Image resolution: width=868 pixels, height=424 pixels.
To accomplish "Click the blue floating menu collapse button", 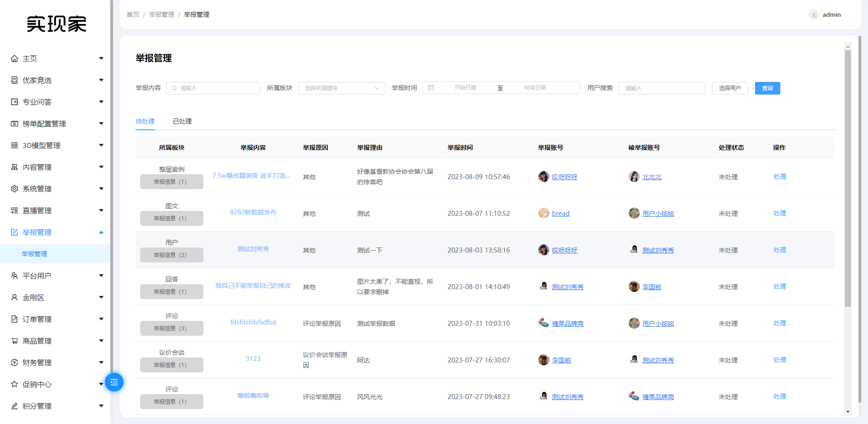I will click(114, 382).
